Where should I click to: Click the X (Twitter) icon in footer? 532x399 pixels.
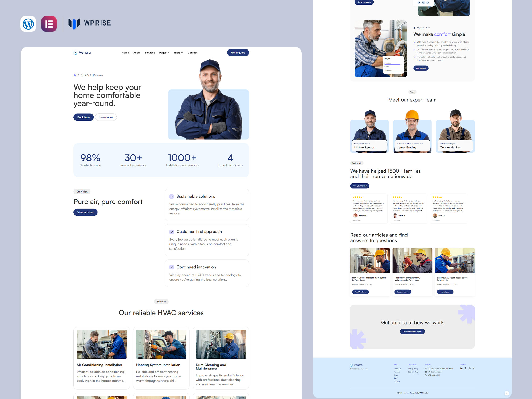473,368
